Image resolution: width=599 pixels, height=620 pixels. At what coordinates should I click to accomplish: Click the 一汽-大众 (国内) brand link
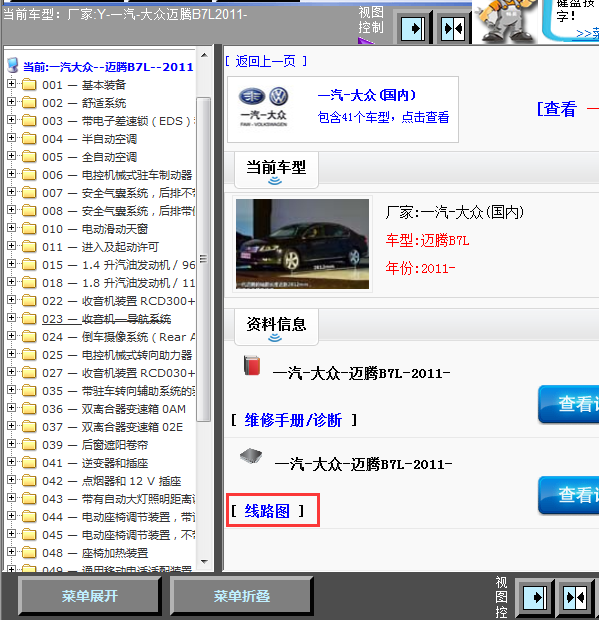point(367,95)
